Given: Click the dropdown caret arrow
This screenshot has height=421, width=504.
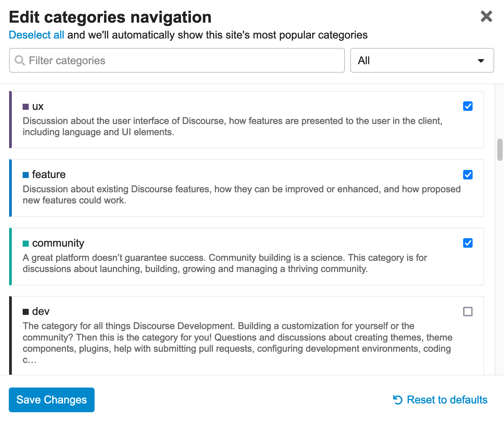Looking at the screenshot, I should pos(481,61).
